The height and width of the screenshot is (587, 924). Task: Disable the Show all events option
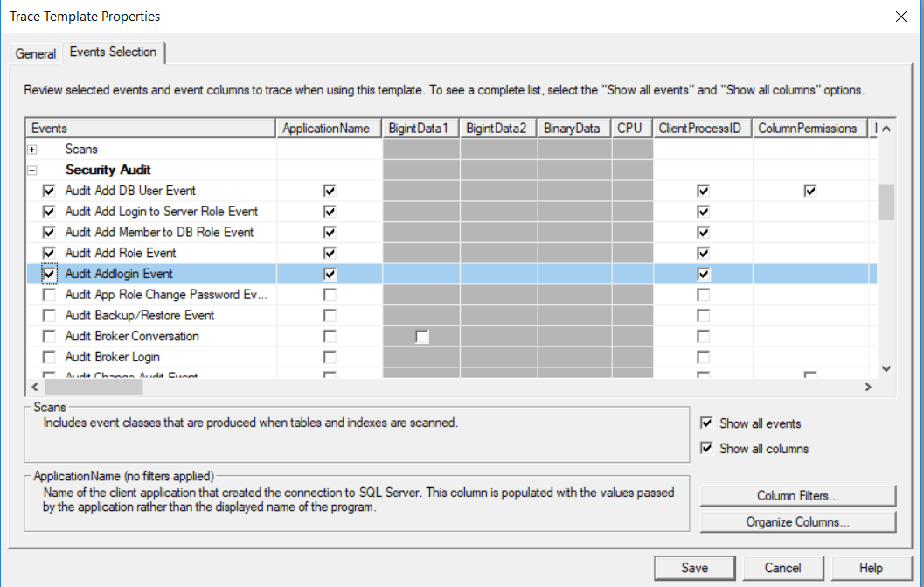(707, 423)
